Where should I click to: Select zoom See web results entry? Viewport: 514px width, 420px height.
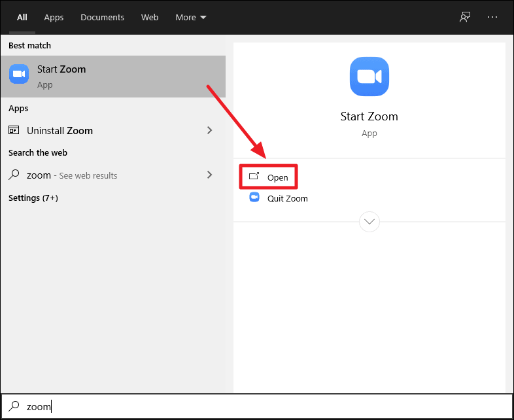pos(113,175)
